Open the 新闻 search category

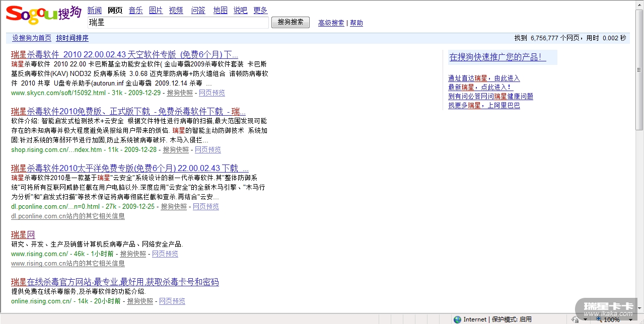tap(94, 10)
